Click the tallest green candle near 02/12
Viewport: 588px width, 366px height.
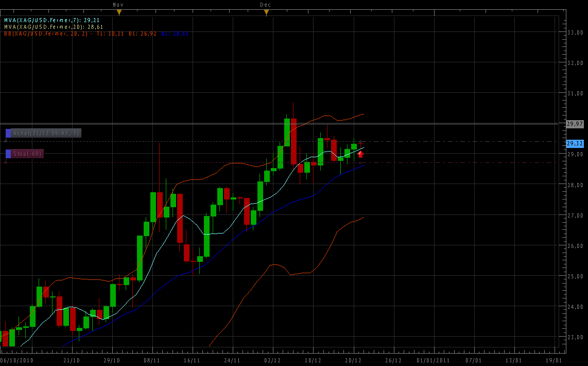287,132
